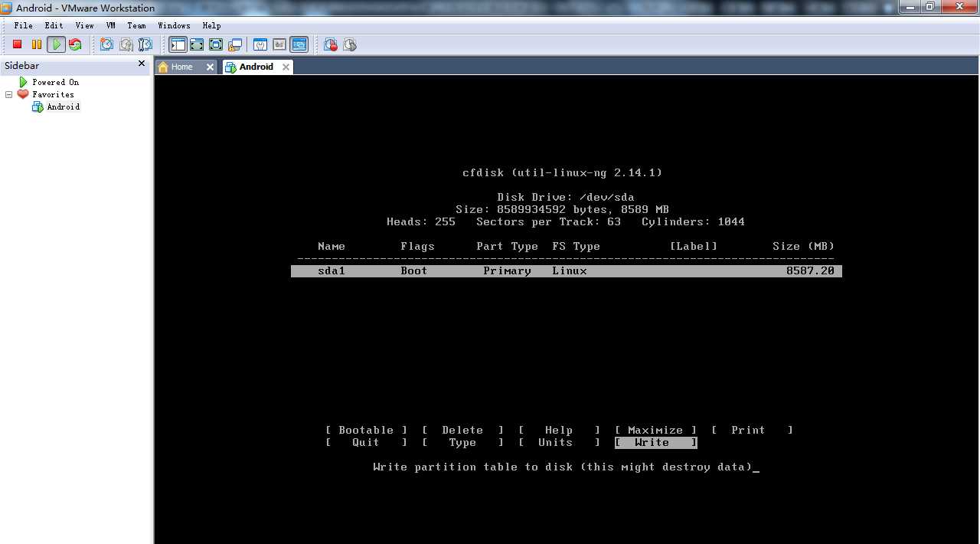Close the Home tab
This screenshot has width=980, height=544.
tap(210, 67)
